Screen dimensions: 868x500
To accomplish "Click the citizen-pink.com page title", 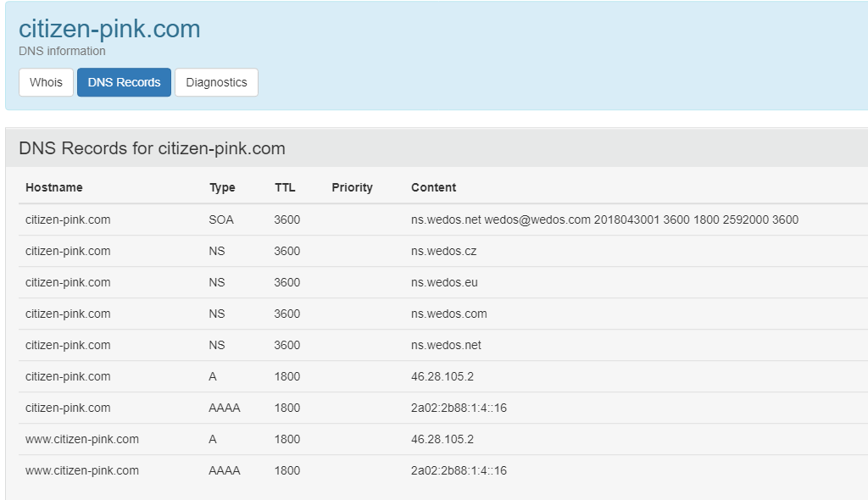I will pyautogui.click(x=109, y=29).
